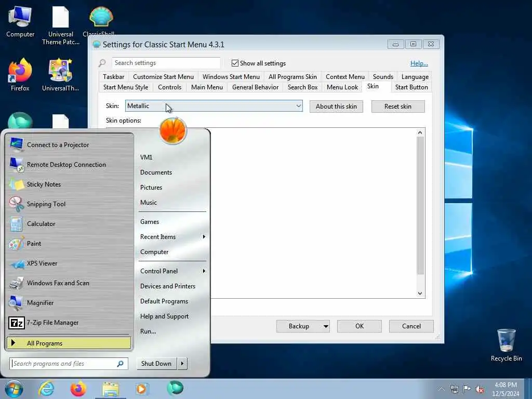Open Windows Fax and Scan icon
This screenshot has width=532, height=399.
16,283
